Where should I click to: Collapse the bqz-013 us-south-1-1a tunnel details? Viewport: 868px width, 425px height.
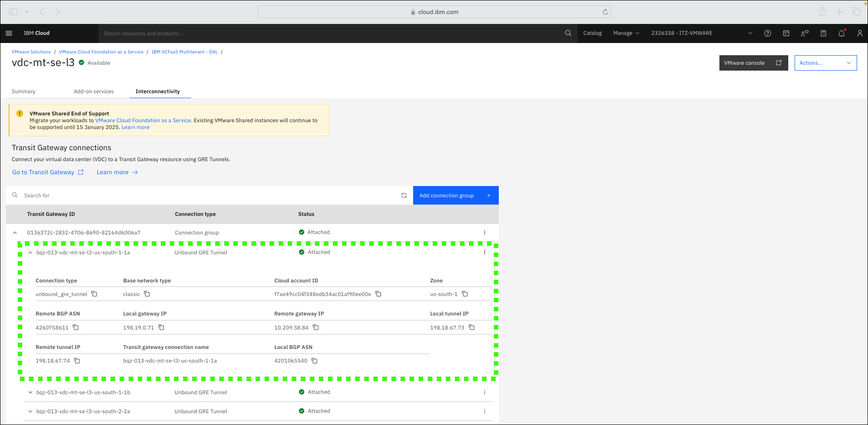(x=30, y=253)
